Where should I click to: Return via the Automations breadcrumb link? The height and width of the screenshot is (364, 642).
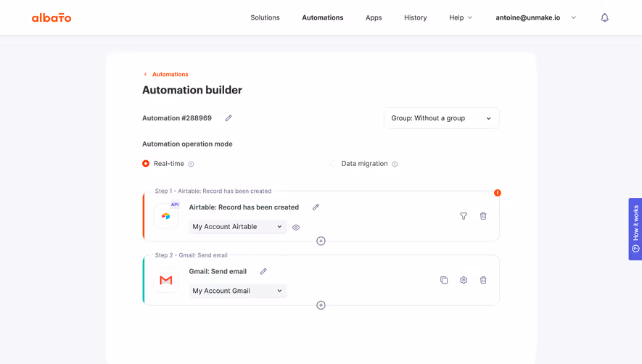(170, 74)
